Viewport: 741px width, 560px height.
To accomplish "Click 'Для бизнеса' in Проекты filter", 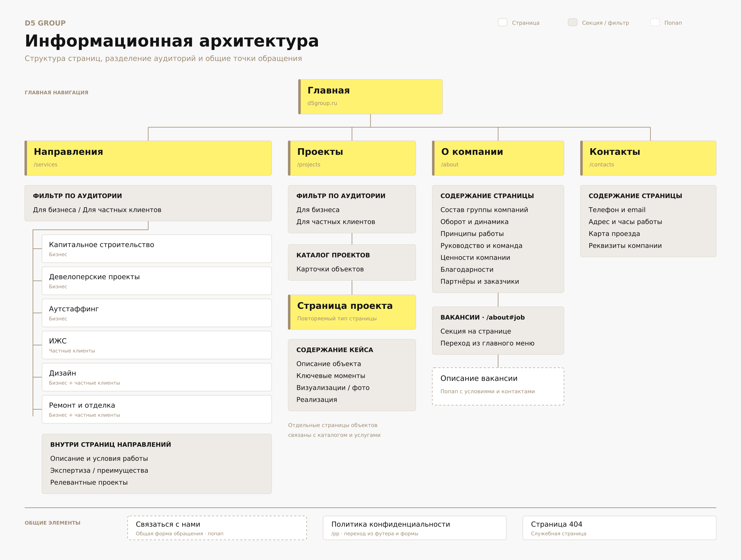I will (x=318, y=210).
